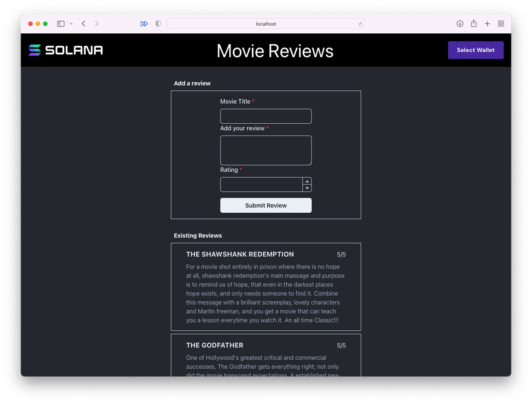Go back using the browser back arrow
Screen dimensions: 532x404
click(83, 24)
